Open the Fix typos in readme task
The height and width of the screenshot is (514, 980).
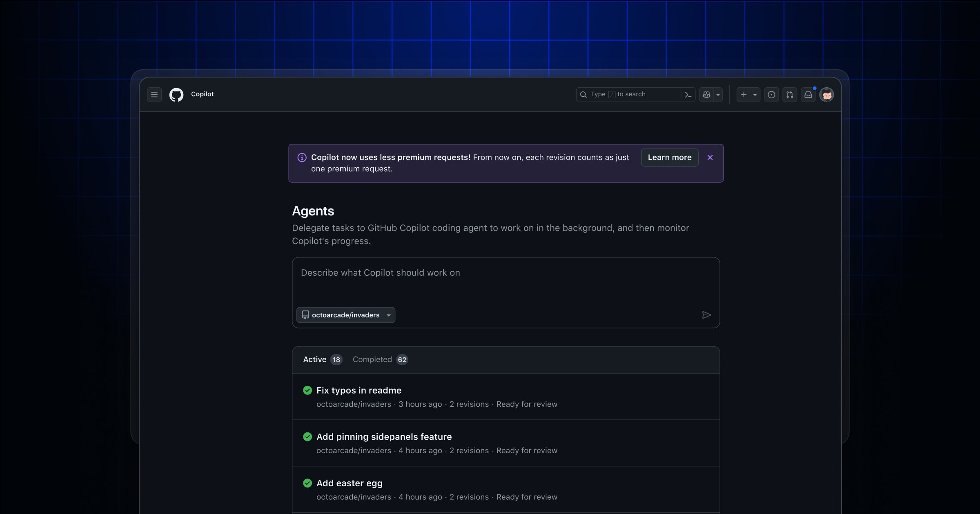(359, 390)
